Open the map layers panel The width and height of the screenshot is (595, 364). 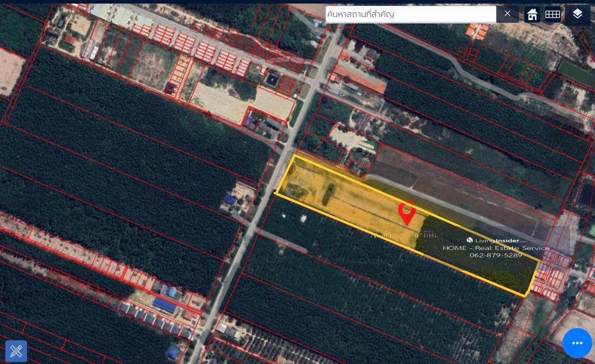point(577,14)
